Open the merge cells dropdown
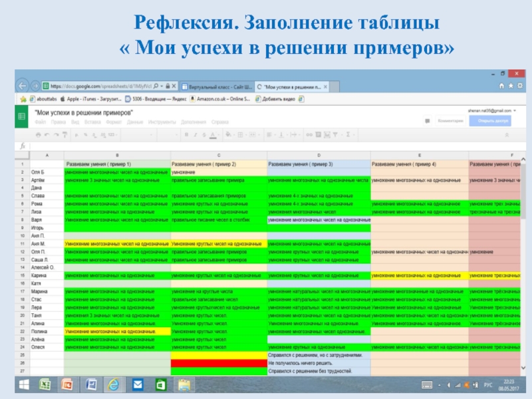 pos(253,135)
